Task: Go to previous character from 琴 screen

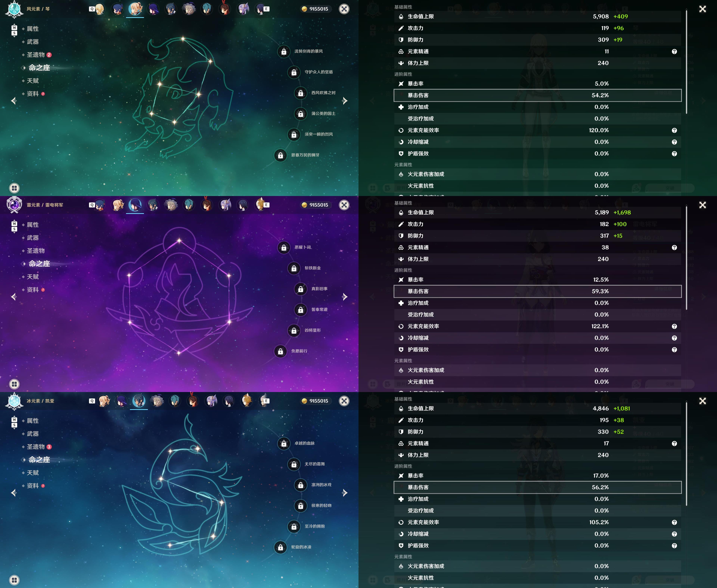Action: tap(14, 101)
